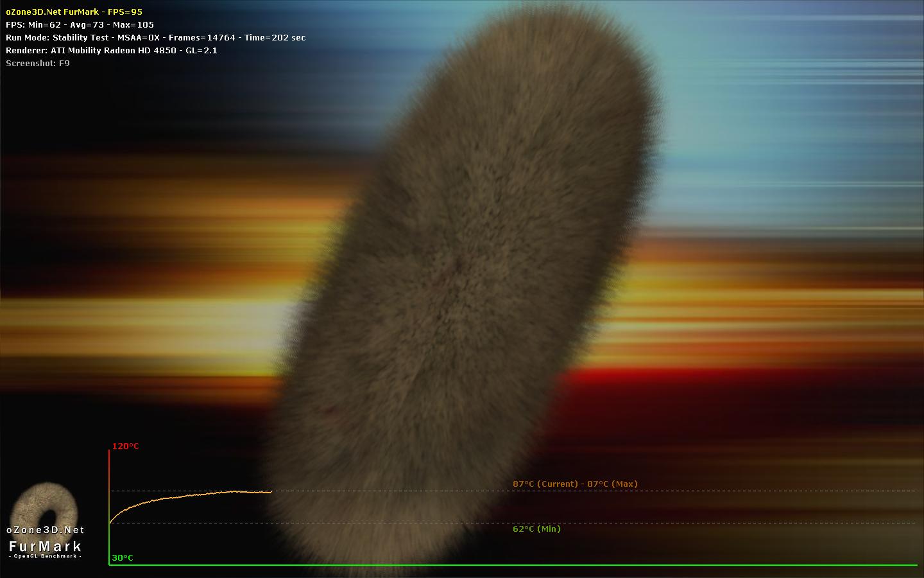Click the "Renderer: ATI Mobility Radeon HD 4850" line

point(112,50)
